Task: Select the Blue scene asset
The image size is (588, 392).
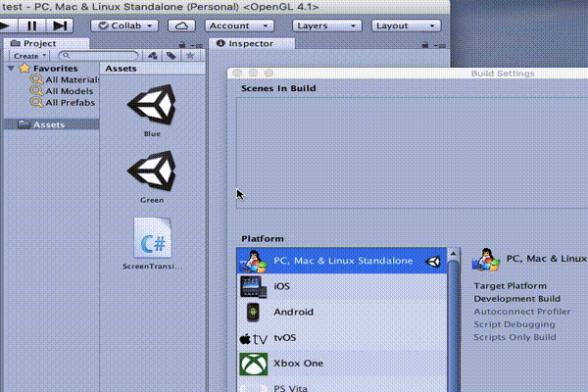Action: (x=152, y=111)
